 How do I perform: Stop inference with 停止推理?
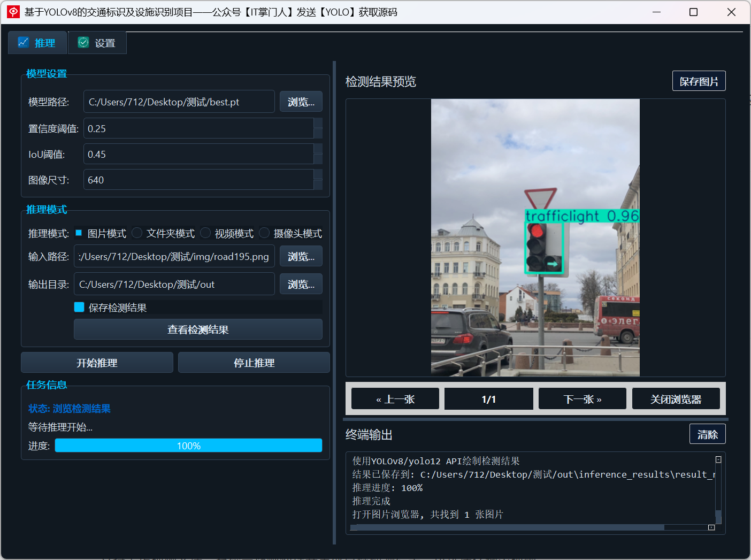(x=254, y=363)
